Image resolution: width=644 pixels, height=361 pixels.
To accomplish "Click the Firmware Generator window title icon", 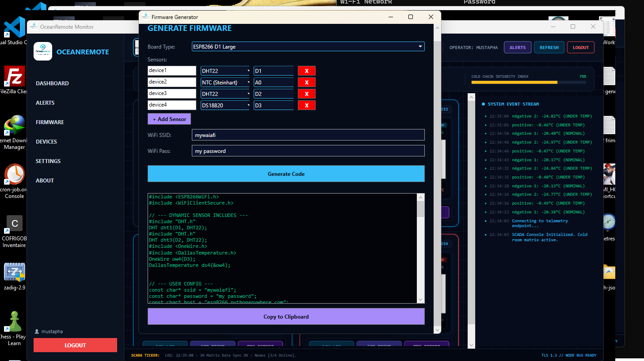I will pyautogui.click(x=145, y=17).
